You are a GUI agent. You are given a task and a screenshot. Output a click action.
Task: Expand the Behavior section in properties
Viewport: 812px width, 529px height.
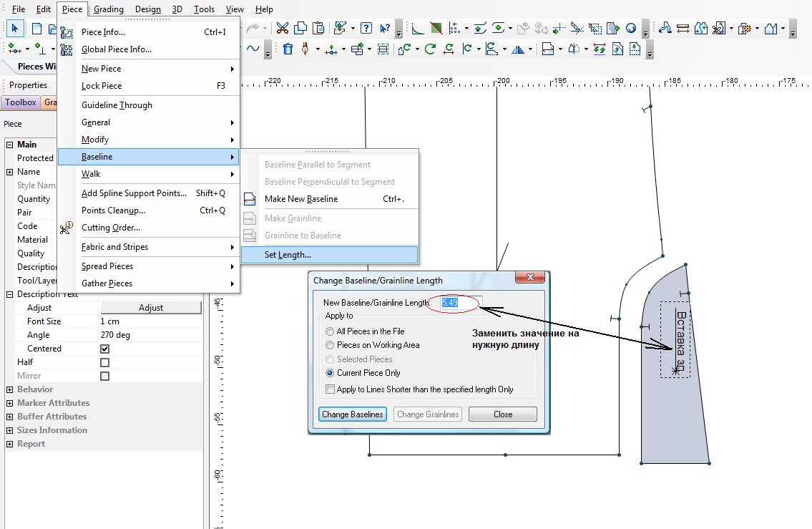point(10,389)
